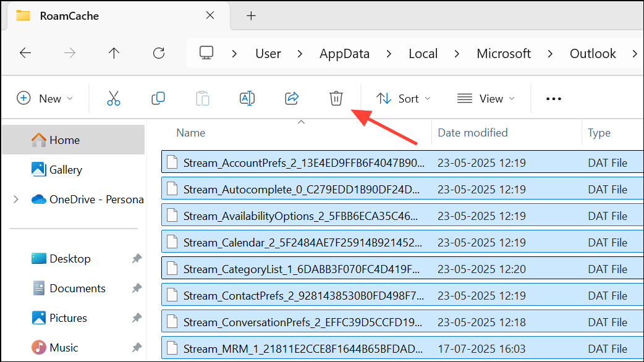The image size is (644, 362).
Task: Unpin Documents using its pin icon
Action: coord(137,288)
